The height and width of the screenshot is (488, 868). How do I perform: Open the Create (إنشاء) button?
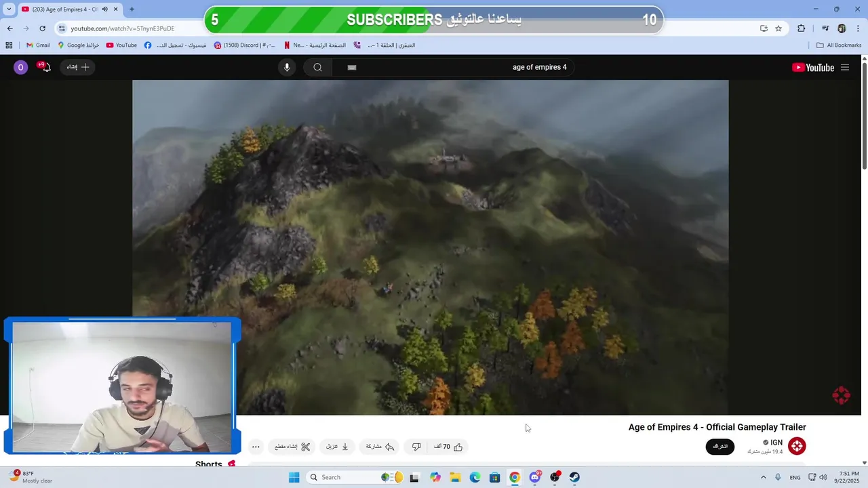tap(77, 67)
